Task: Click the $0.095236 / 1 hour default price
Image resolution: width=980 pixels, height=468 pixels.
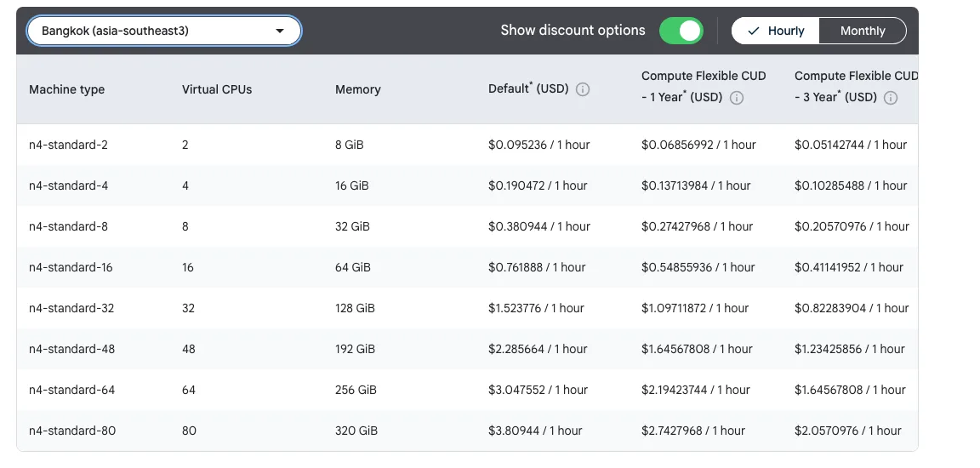Action: 538,145
